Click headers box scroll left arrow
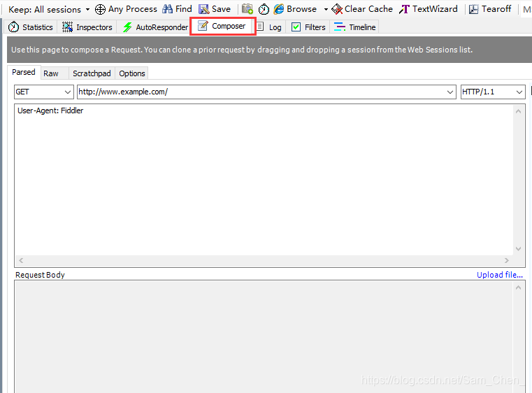 21,261
